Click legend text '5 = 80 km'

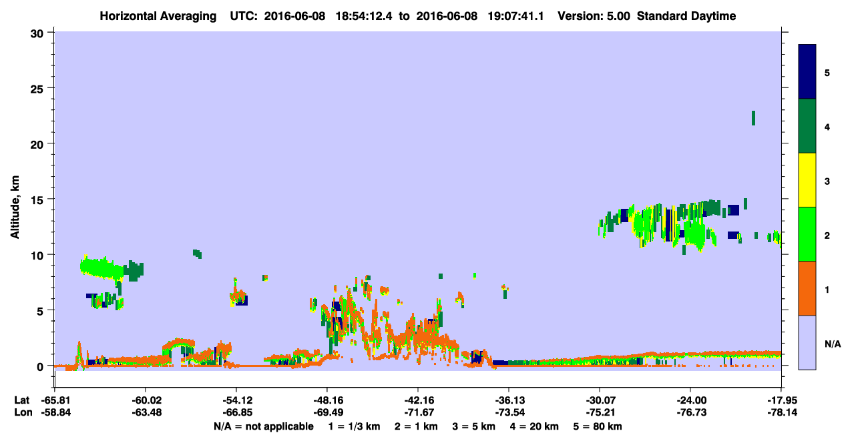coord(598,426)
